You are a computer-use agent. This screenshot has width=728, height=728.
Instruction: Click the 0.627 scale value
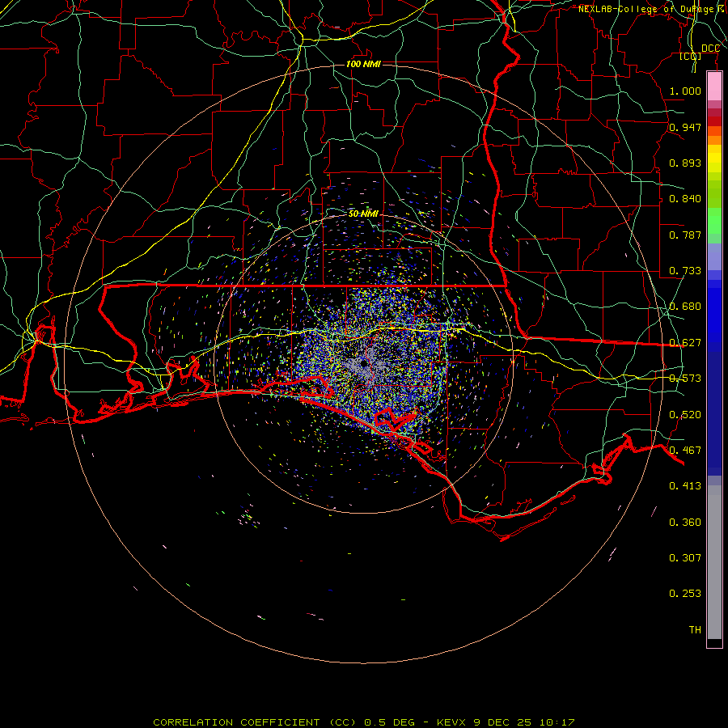pos(685,343)
